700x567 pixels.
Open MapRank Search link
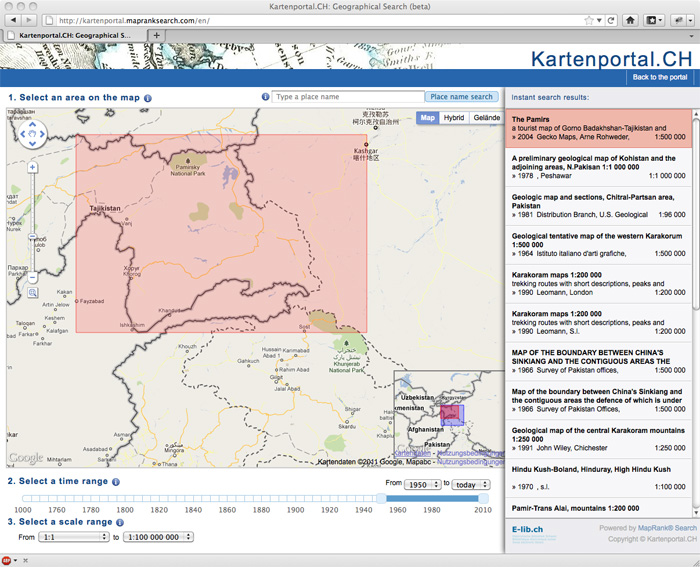[x=667, y=528]
